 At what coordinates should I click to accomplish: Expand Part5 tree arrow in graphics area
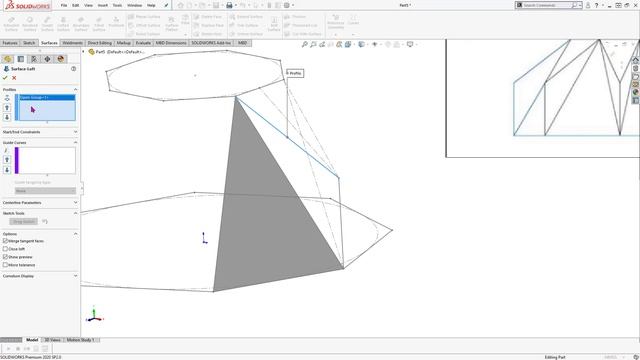point(84,52)
